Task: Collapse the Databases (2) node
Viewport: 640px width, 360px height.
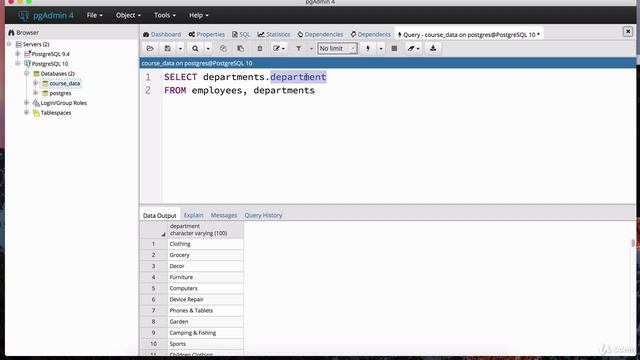Action: 27,73
